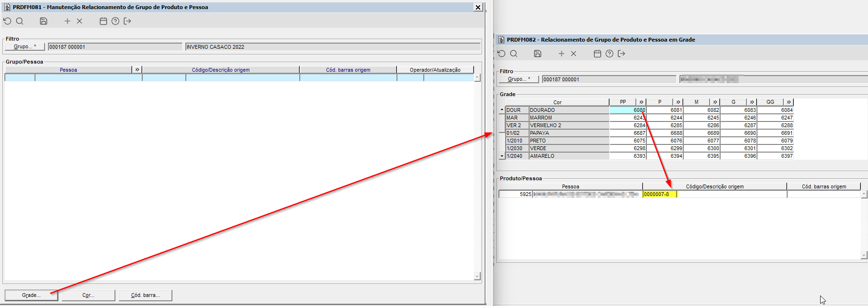The width and height of the screenshot is (868, 306).
Task: Click the cell with value 6300
Action: [x=701, y=148]
